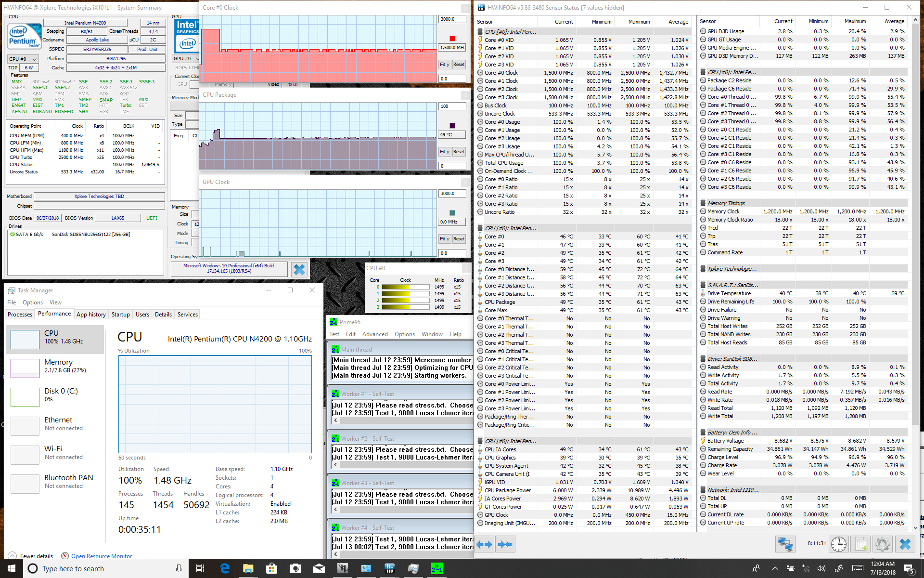
Task: Switch to Prime95 green taskbar icon
Action: click(x=436, y=568)
